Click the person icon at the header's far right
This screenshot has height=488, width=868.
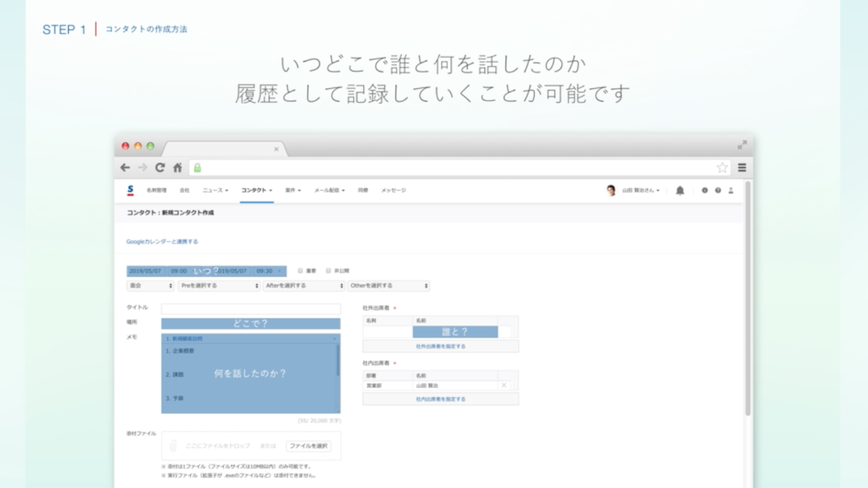(x=731, y=190)
